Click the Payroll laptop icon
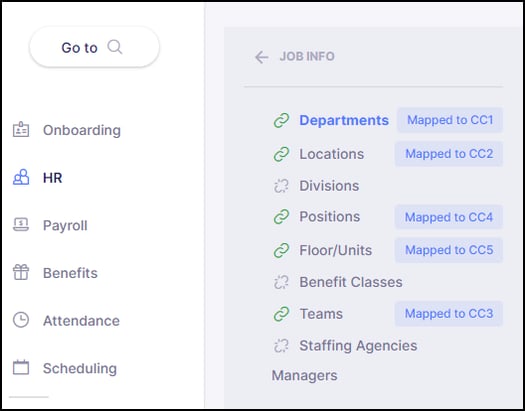Viewport: 525px width, 411px height. pos(21,225)
